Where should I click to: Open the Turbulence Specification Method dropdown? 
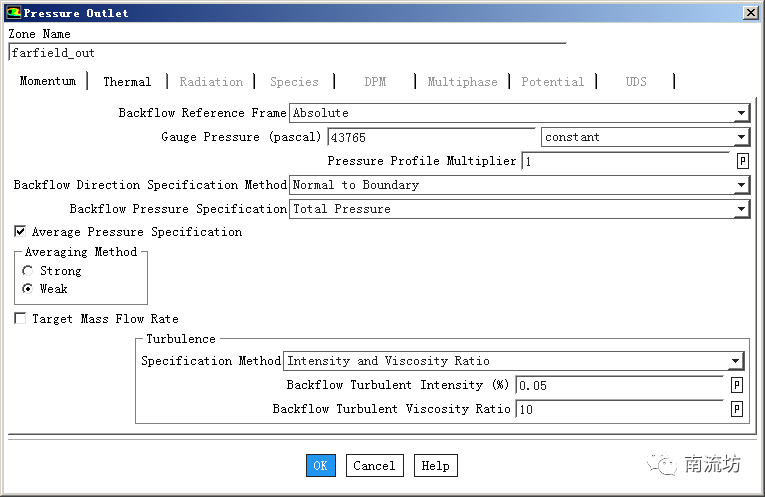click(735, 361)
